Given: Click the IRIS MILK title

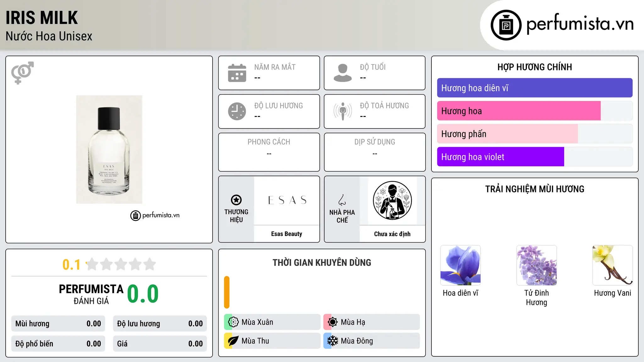Looking at the screenshot, I should (42, 18).
